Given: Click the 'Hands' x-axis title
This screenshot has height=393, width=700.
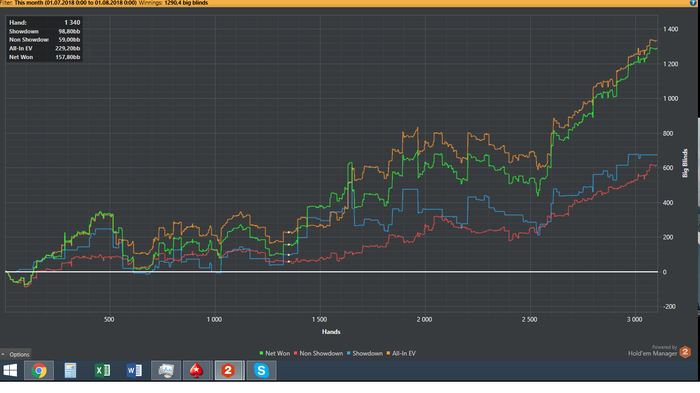Looking at the screenshot, I should pos(331,332).
